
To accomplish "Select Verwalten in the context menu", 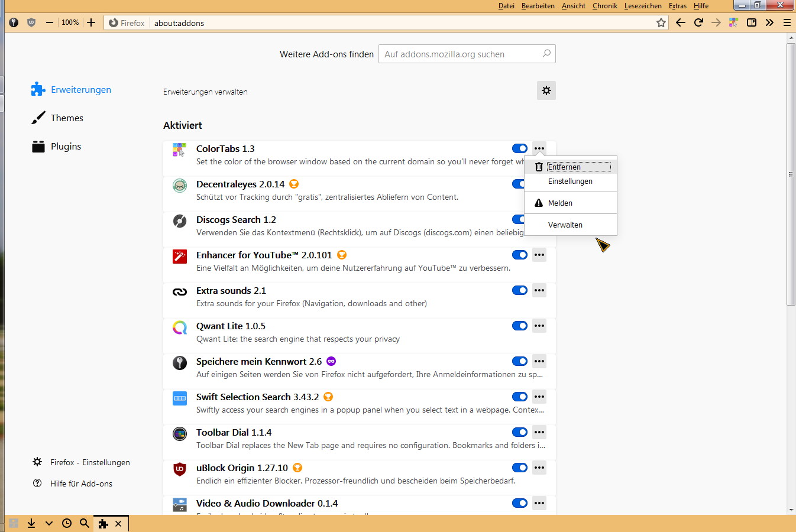I will (x=571, y=225).
